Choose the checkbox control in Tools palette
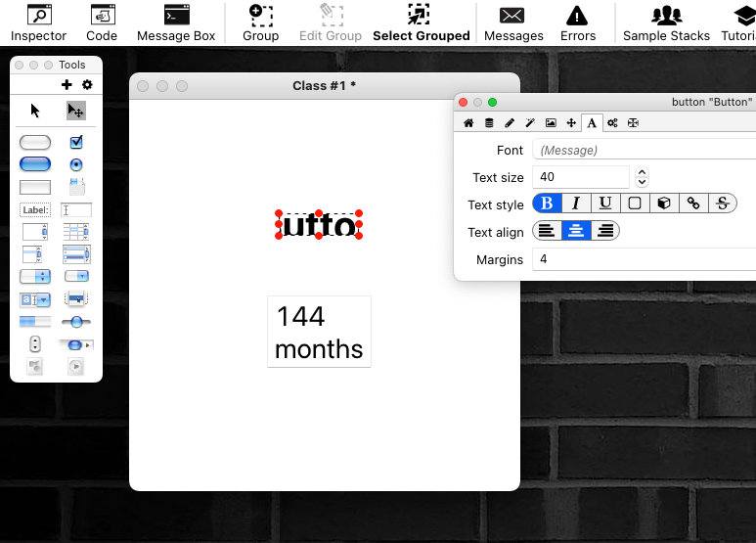 pyautogui.click(x=76, y=143)
